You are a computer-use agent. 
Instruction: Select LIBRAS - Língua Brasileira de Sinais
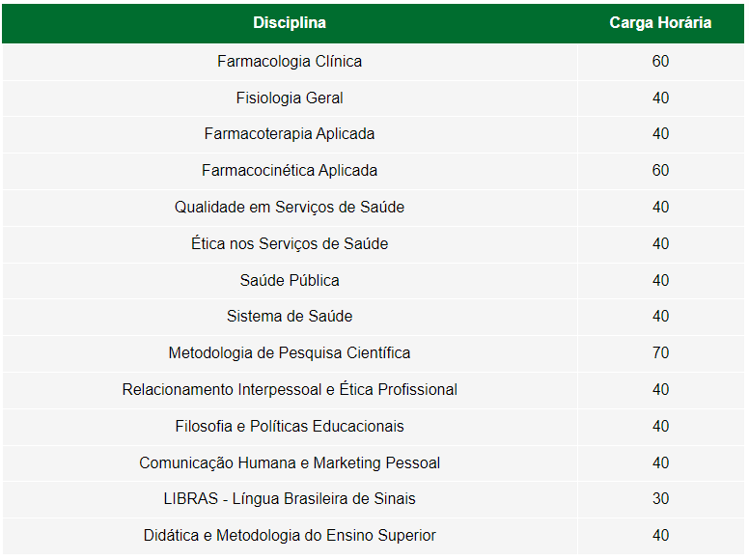290,499
